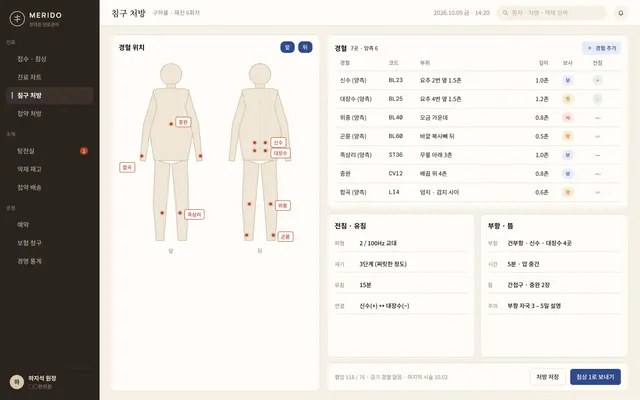This screenshot has width=640, height=400.
Task: Click the ST36 code cell
Action: [x=396, y=155]
